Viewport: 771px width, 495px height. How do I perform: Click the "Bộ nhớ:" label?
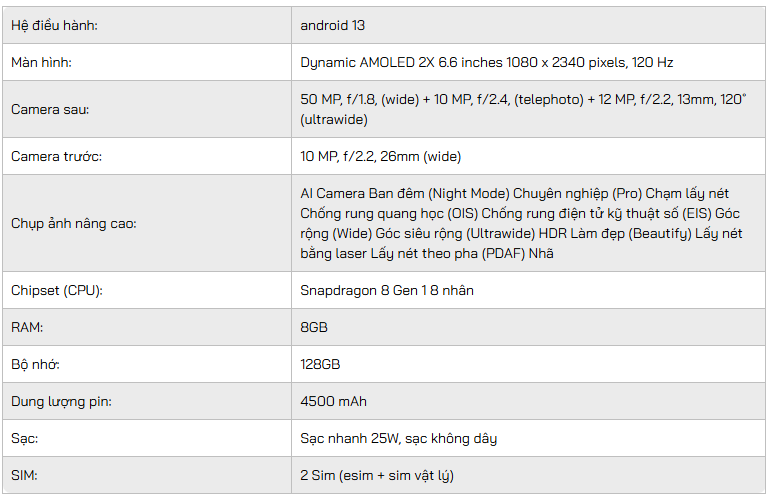click(35, 365)
